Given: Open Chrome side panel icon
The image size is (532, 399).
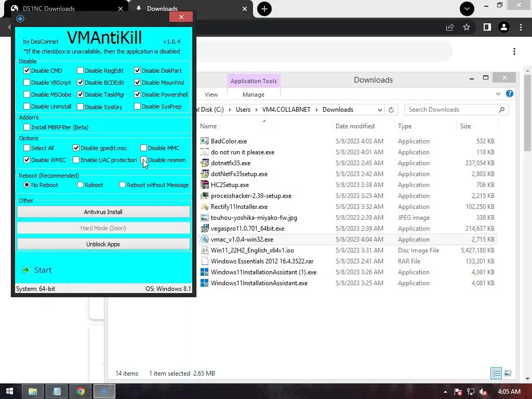Looking at the screenshot, I should click(487, 27).
